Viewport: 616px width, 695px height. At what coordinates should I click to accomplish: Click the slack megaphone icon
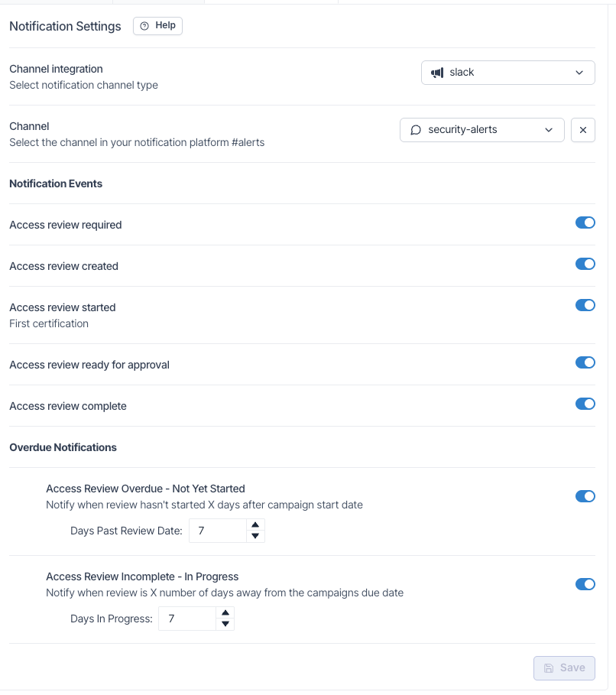point(437,73)
